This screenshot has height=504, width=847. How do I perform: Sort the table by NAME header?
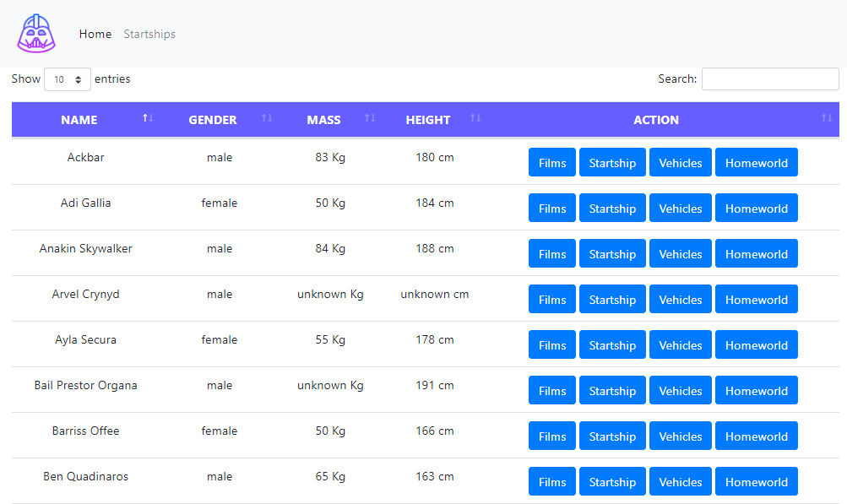tap(79, 119)
